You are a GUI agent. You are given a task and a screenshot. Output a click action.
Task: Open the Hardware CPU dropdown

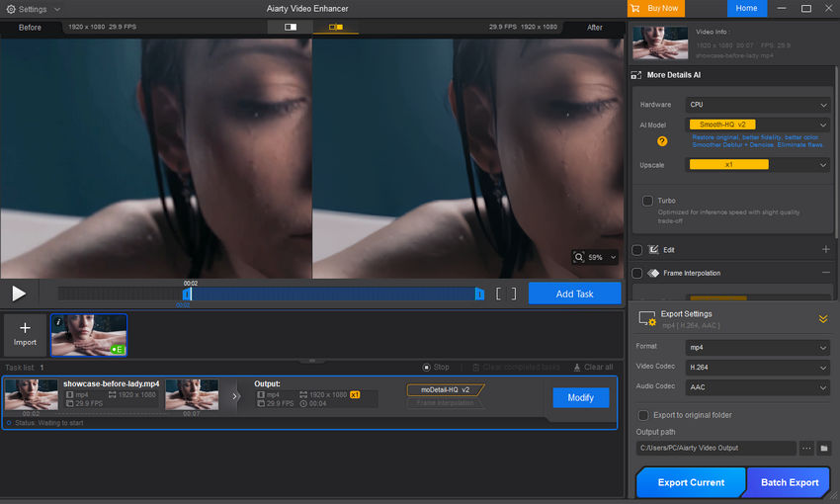pyautogui.click(x=758, y=105)
